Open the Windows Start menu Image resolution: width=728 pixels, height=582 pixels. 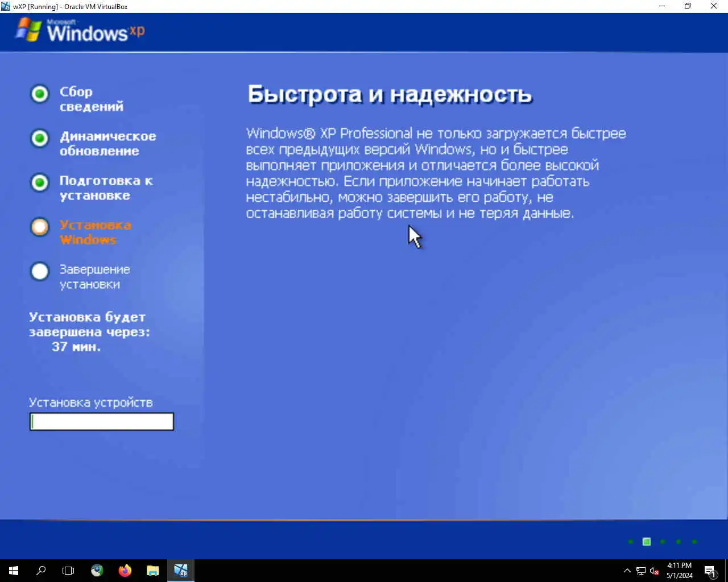point(14,571)
